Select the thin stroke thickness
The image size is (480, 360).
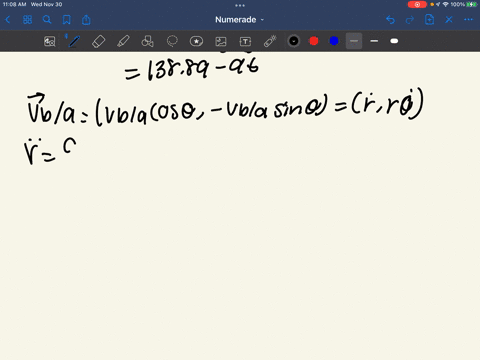354,41
